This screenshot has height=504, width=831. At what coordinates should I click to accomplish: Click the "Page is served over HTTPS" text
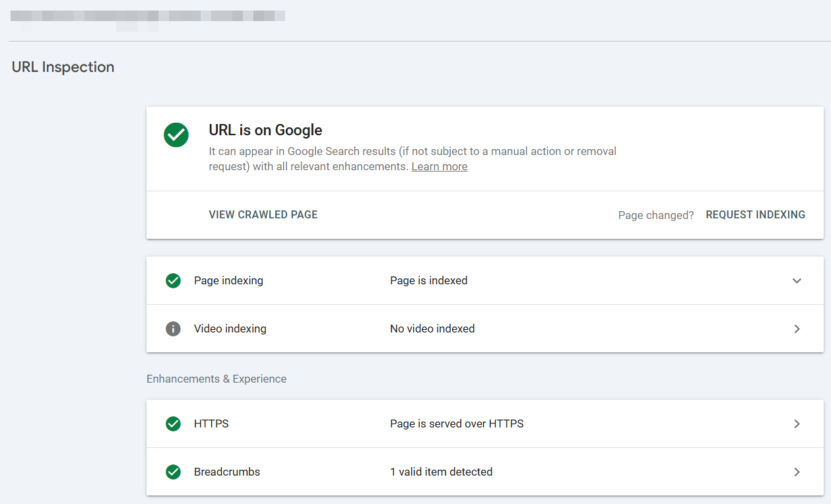[x=457, y=424]
